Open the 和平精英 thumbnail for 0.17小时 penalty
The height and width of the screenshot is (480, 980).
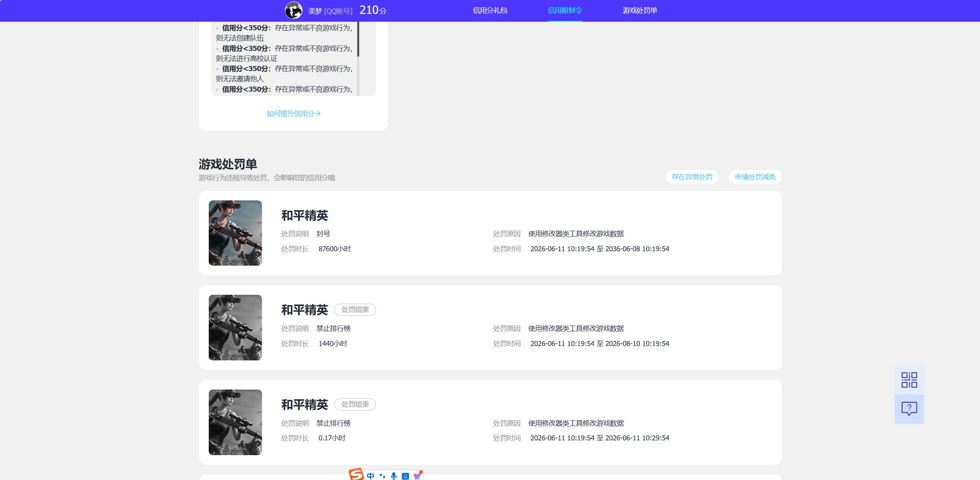coord(235,422)
